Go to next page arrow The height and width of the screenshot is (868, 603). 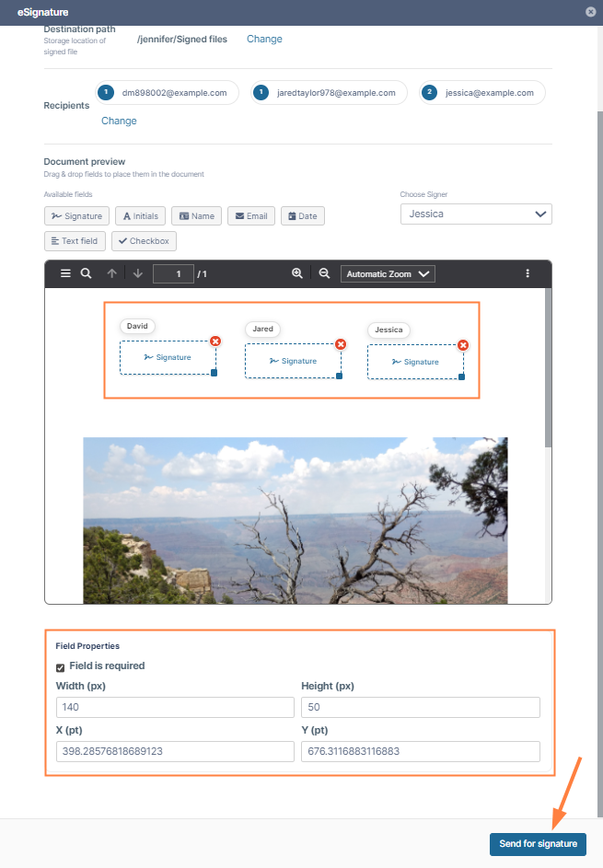pyautogui.click(x=138, y=273)
